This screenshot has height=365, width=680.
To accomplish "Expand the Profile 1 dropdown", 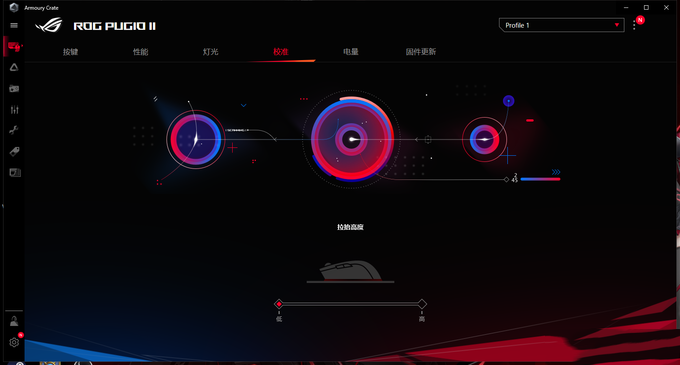I will click(562, 25).
